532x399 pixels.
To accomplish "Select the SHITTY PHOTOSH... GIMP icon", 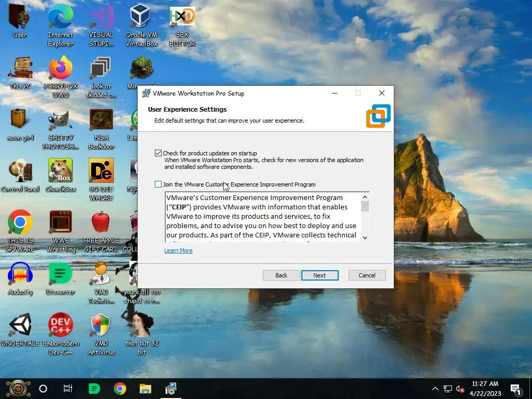I will click(x=60, y=129).
